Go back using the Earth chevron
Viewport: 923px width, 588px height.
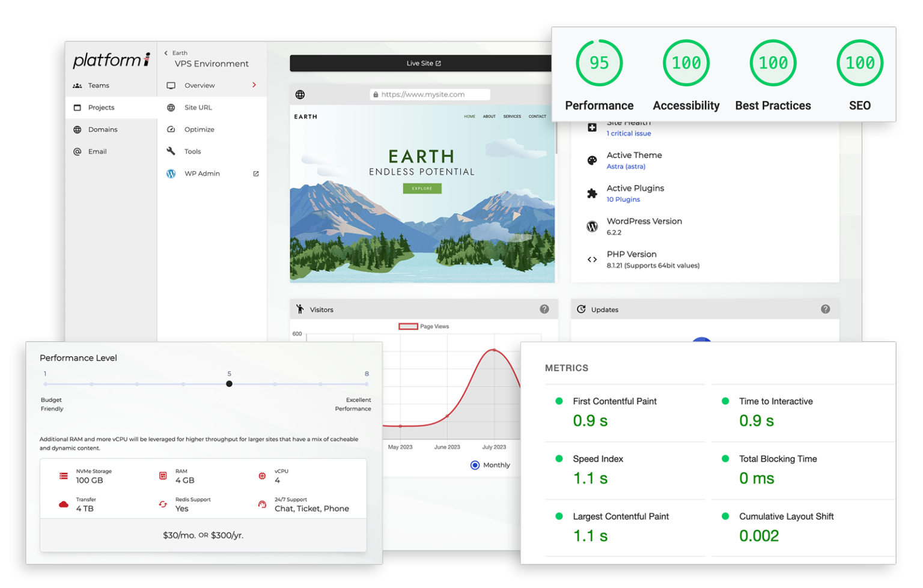[x=166, y=53]
